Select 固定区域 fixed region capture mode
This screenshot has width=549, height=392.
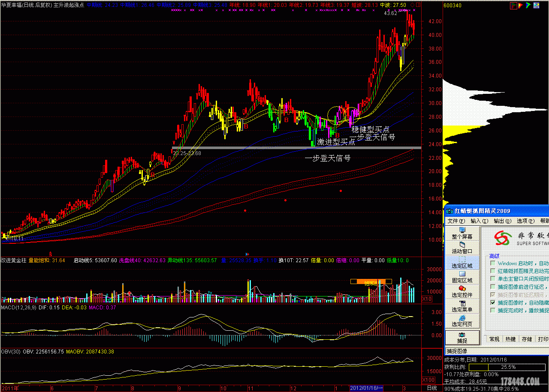click(462, 277)
